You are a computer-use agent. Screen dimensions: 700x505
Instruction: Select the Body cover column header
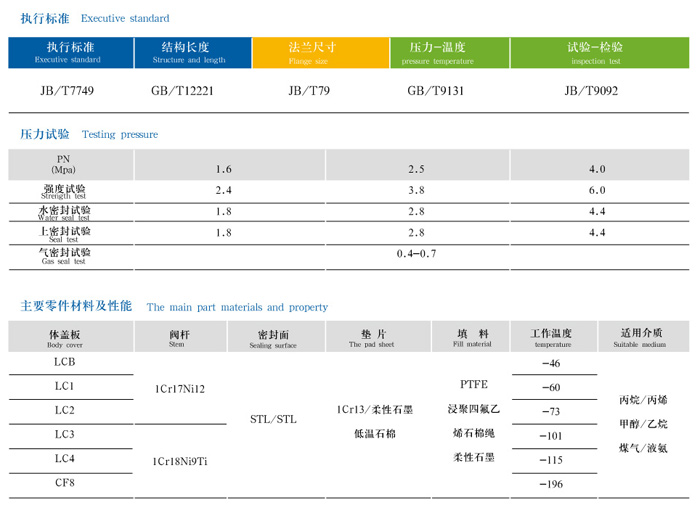click(x=64, y=337)
